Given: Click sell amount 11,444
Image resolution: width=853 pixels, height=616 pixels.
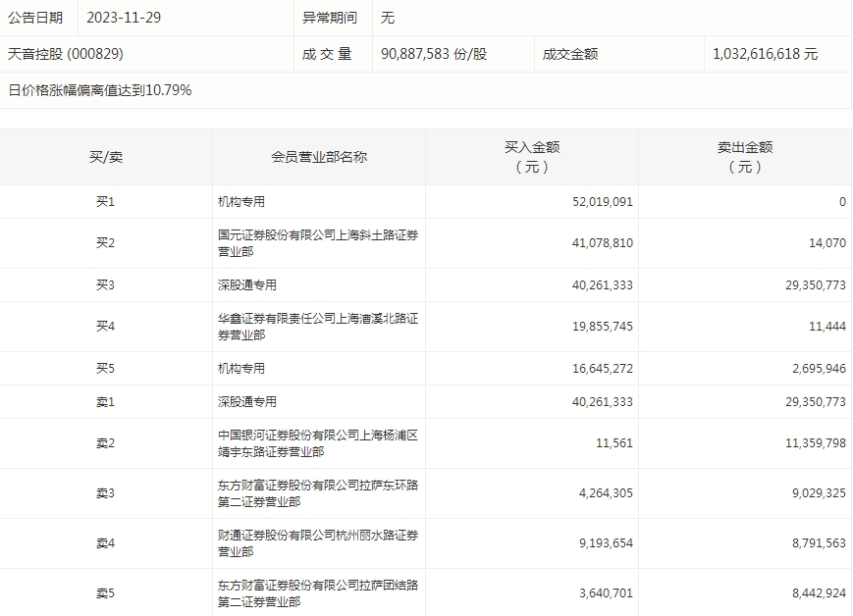Looking at the screenshot, I should pyautogui.click(x=827, y=327).
